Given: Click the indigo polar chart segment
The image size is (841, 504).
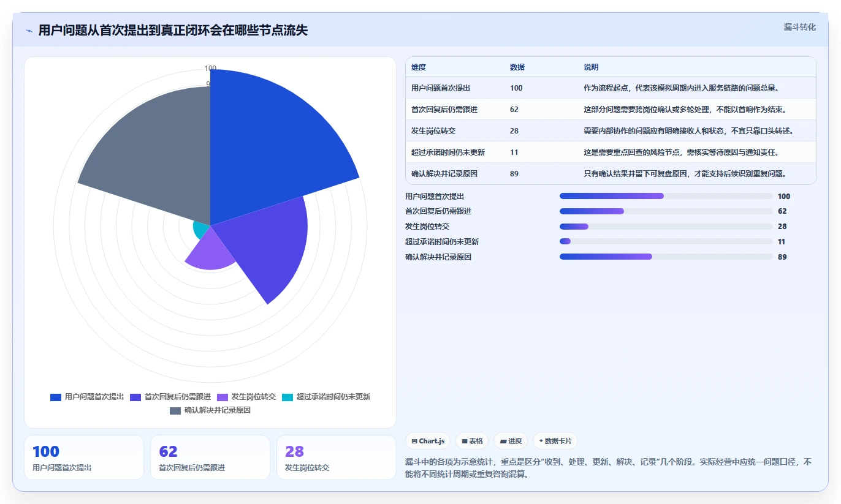Looking at the screenshot, I should point(264,245).
